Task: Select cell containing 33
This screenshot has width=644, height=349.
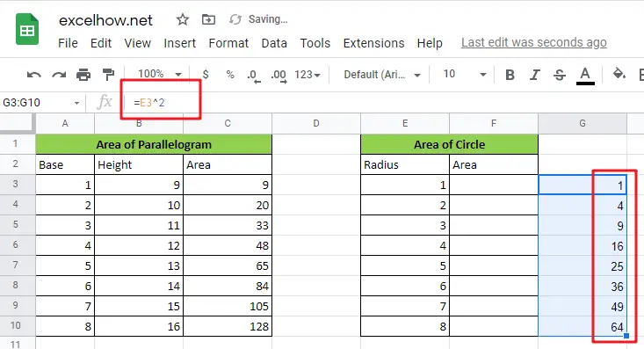Action: (228, 225)
